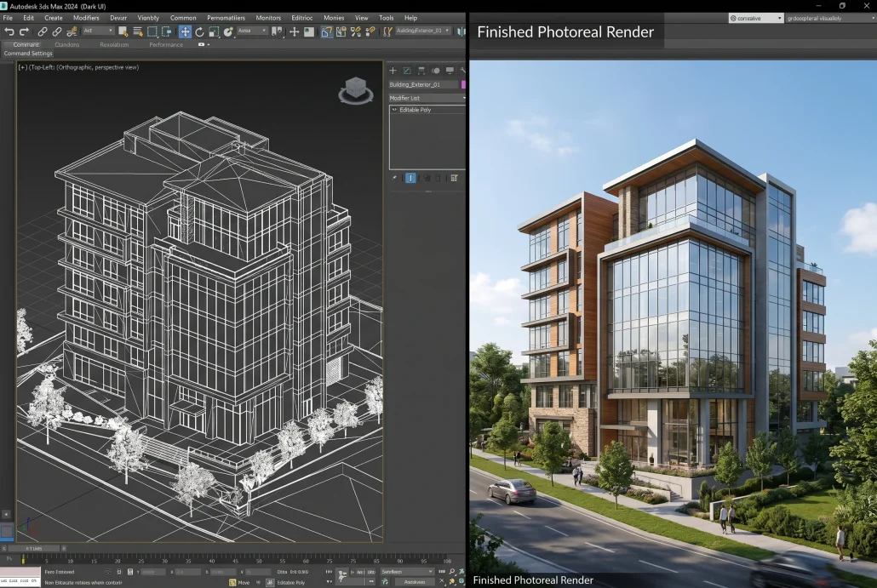
Task: Open the Tools menu
Action: 386,18
